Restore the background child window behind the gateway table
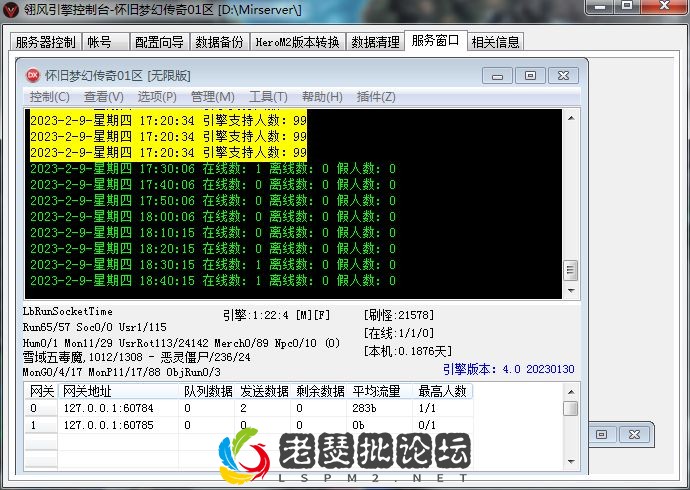 click(602, 435)
